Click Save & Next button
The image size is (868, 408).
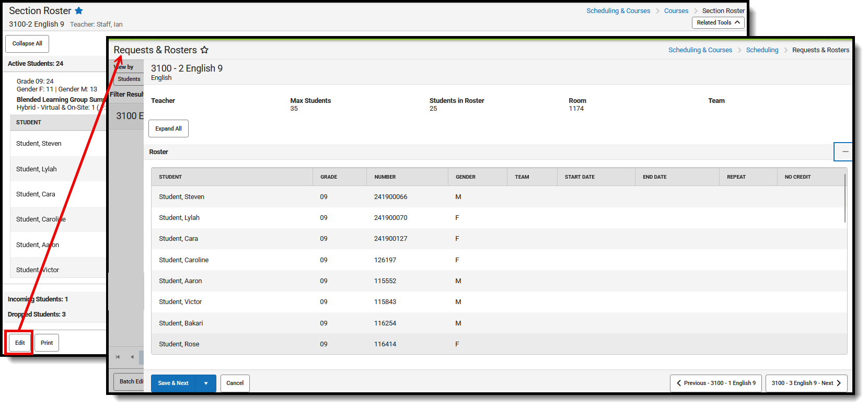(x=173, y=383)
